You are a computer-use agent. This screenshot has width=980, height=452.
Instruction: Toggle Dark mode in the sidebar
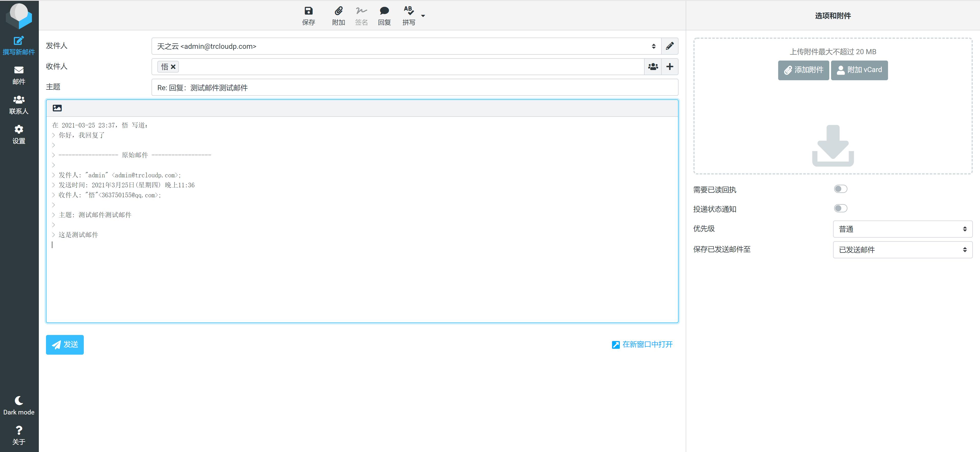tap(19, 405)
